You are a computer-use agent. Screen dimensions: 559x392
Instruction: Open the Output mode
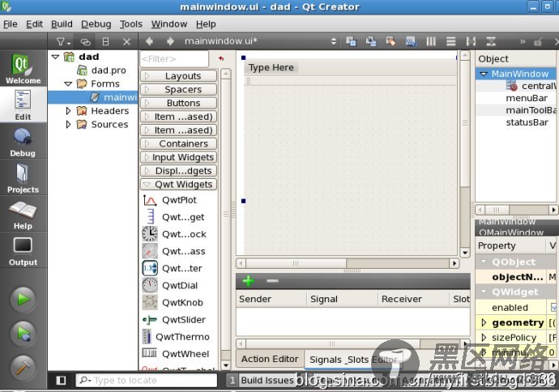(23, 250)
